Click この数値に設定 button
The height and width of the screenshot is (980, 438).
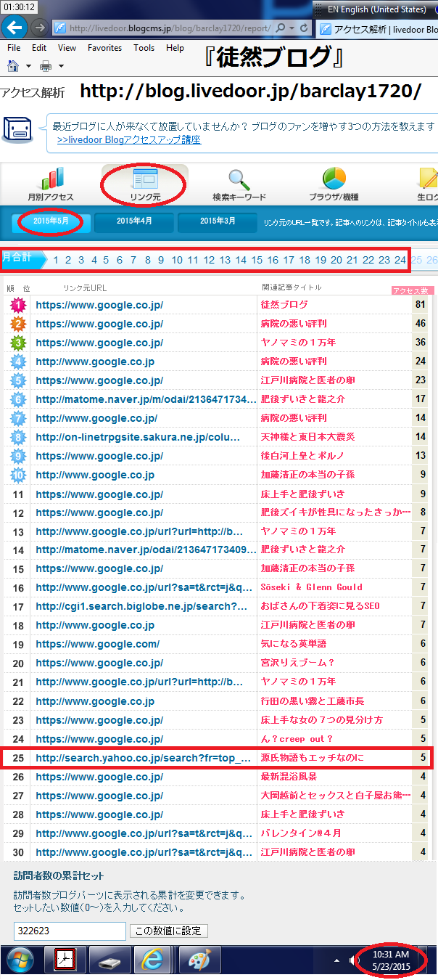pyautogui.click(x=169, y=931)
